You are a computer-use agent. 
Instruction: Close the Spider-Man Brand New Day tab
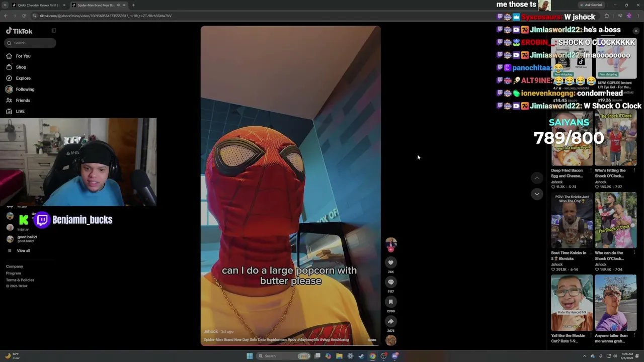click(x=124, y=5)
